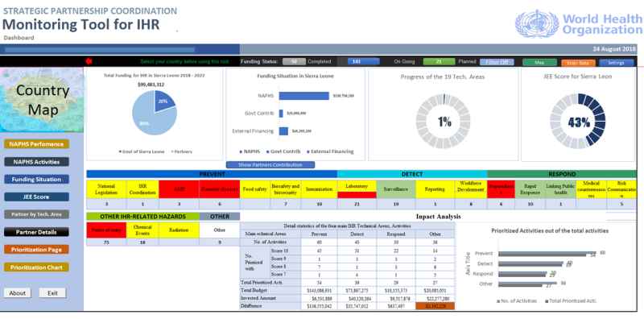Open the Settings button

click(x=617, y=63)
